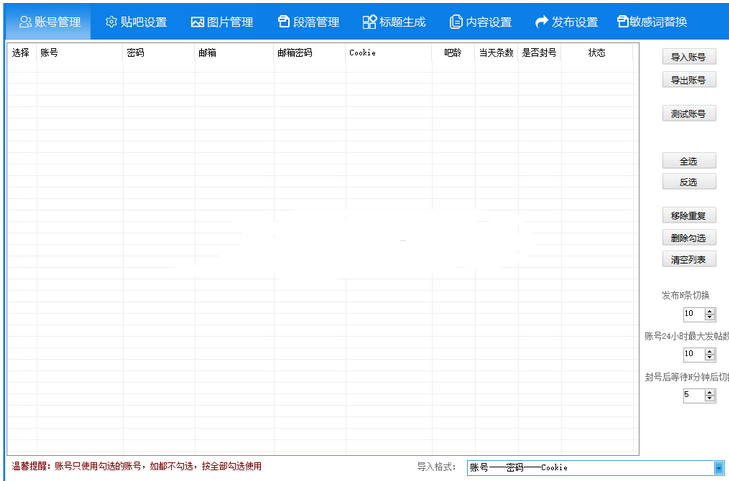Image resolution: width=729 pixels, height=481 pixels.
Task: Click the 测试账号 button
Action: click(x=689, y=114)
